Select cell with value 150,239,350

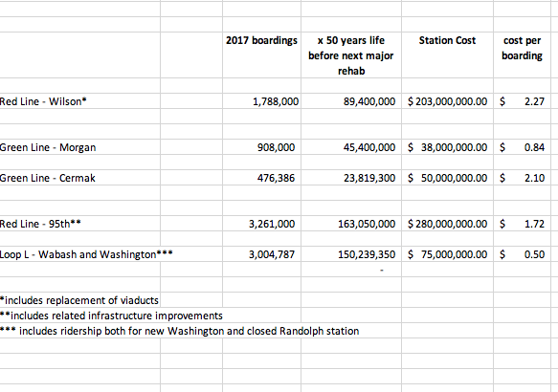click(351, 254)
